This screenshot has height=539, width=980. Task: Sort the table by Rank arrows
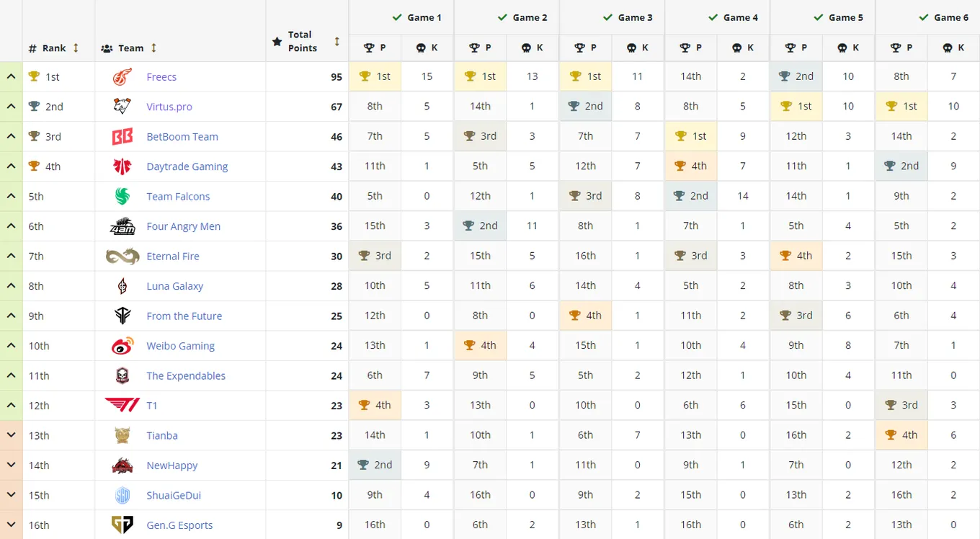76,48
